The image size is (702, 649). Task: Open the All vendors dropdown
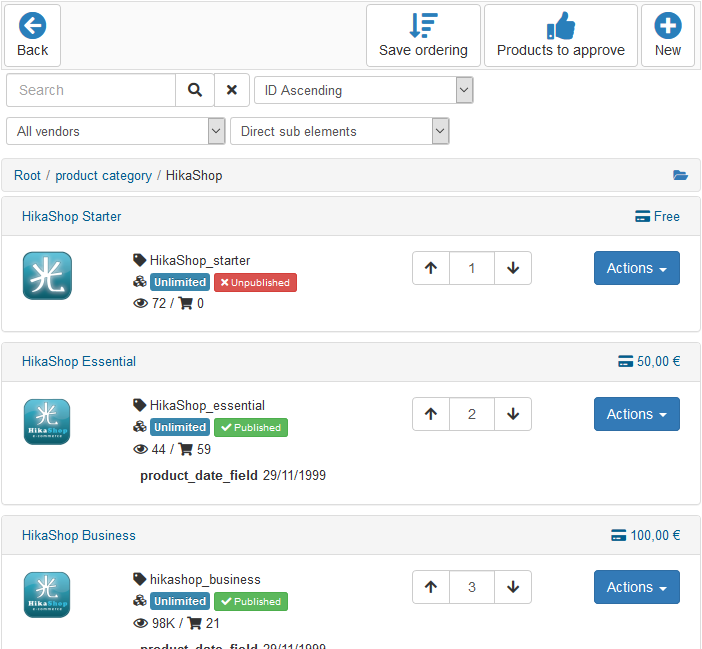pyautogui.click(x=116, y=131)
